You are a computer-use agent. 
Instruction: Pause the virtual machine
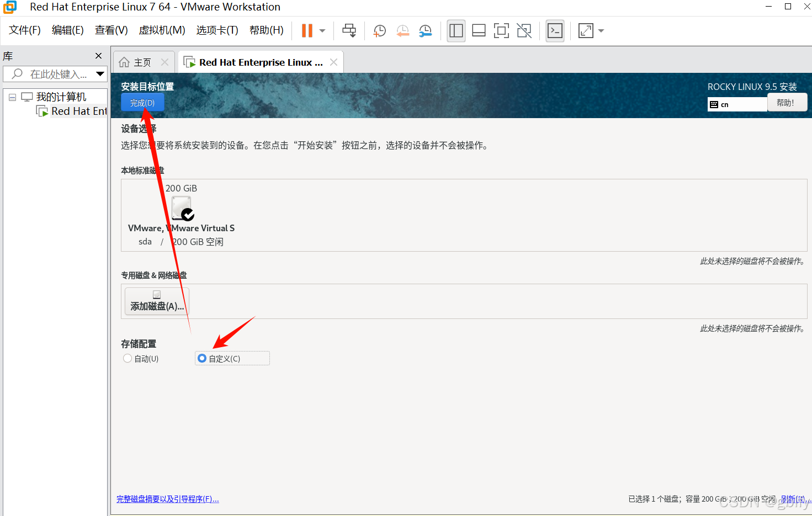pos(307,31)
